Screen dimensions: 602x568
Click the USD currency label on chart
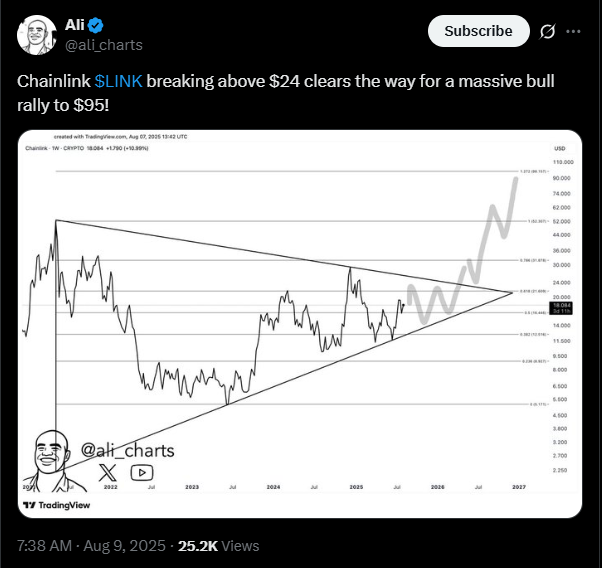[560, 149]
